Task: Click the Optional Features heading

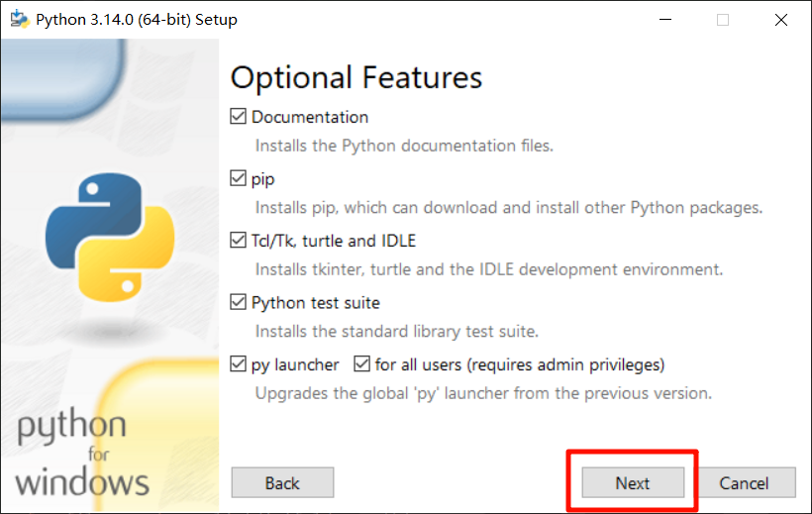Action: point(356,77)
